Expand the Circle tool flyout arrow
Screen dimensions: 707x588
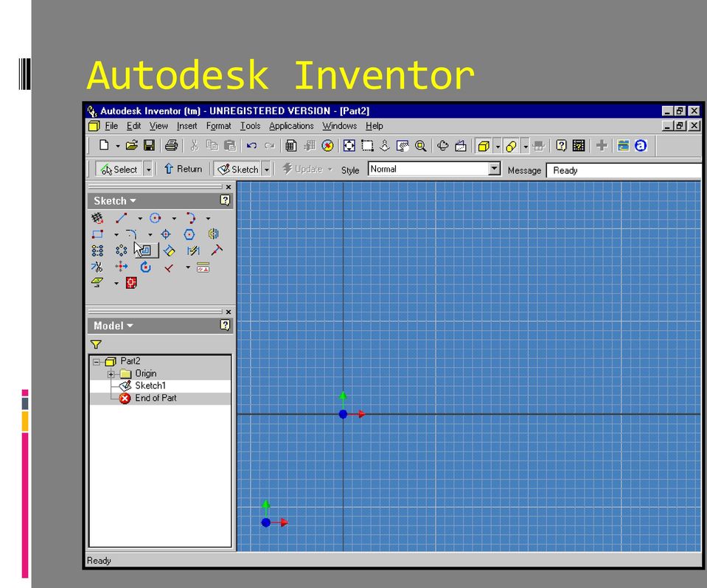pyautogui.click(x=174, y=219)
